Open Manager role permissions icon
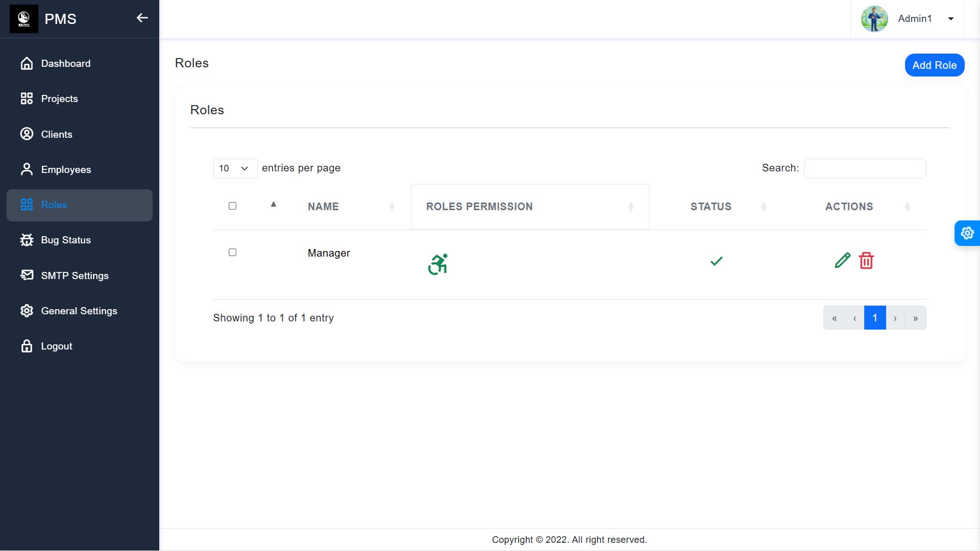This screenshot has height=551, width=980. (x=437, y=264)
